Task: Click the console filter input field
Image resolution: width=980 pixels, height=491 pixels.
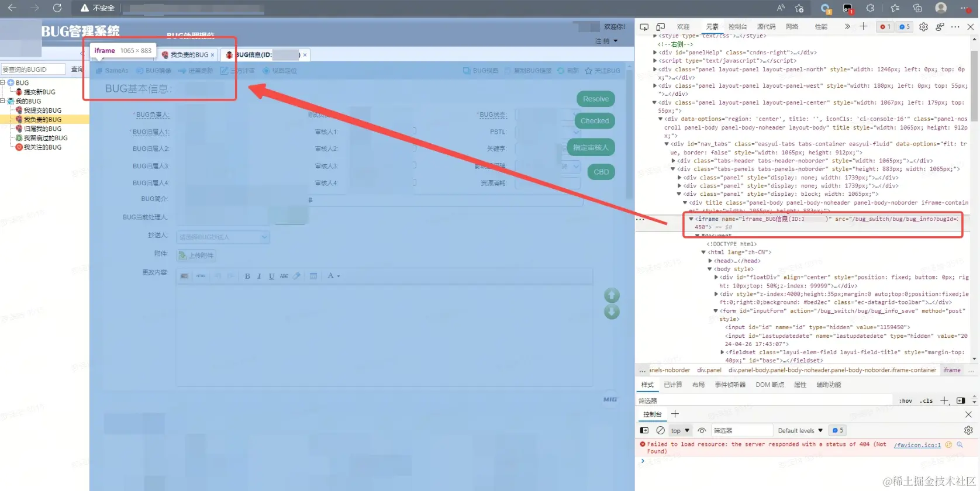Action: tap(741, 431)
